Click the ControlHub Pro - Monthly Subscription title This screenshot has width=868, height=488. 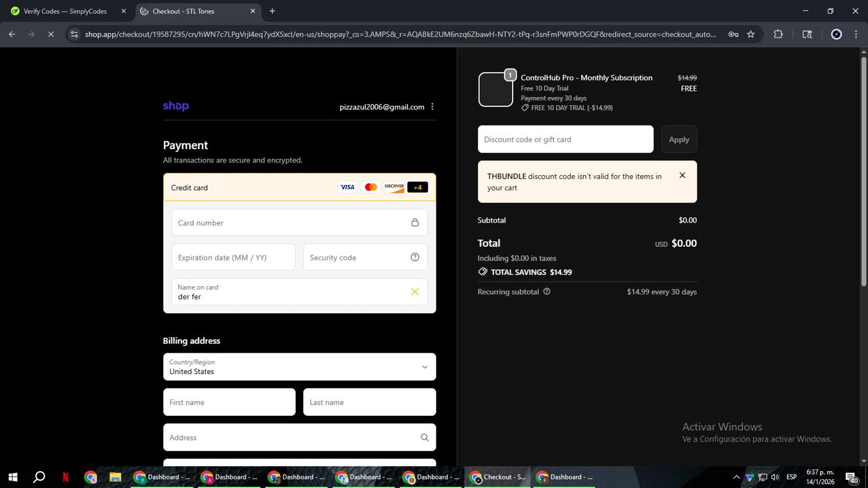click(x=587, y=77)
